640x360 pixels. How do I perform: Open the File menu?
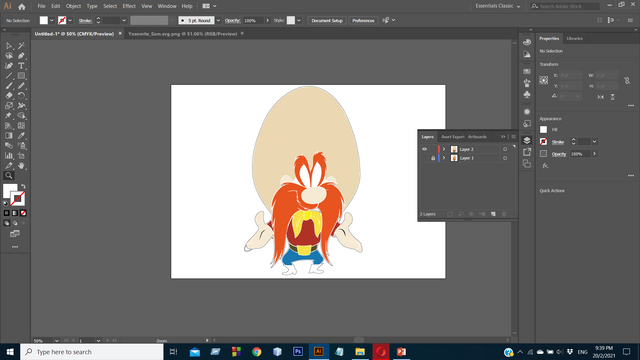[x=41, y=6]
